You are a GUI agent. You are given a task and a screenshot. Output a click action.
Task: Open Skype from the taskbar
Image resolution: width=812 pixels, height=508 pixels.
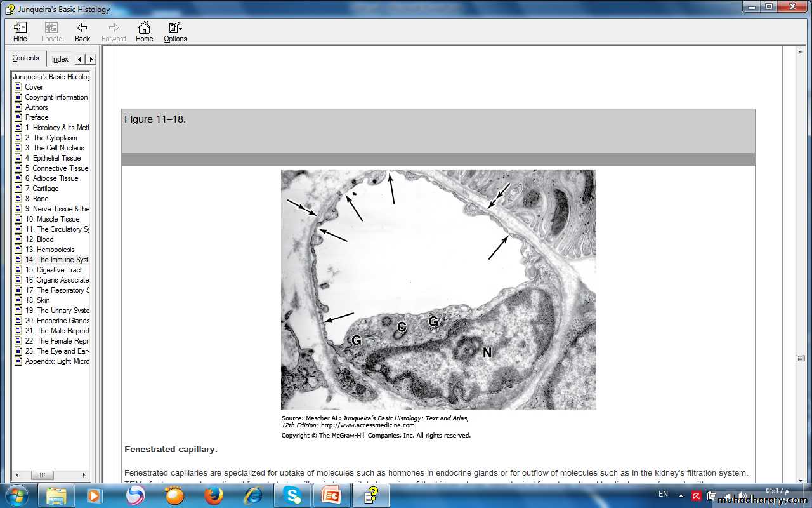pyautogui.click(x=292, y=495)
